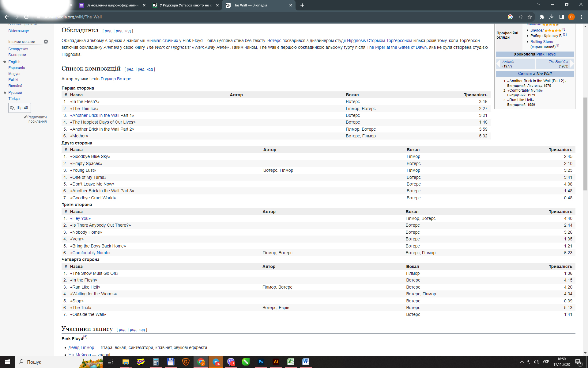Switch to the 'У Роджера Уотерса' tab
Image resolution: width=588 pixels, height=368 pixels.
tap(185, 5)
